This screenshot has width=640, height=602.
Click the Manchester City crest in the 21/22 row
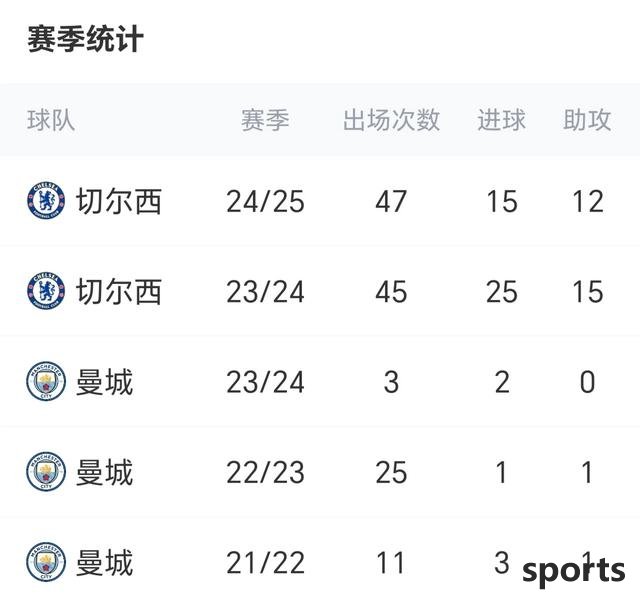46,562
